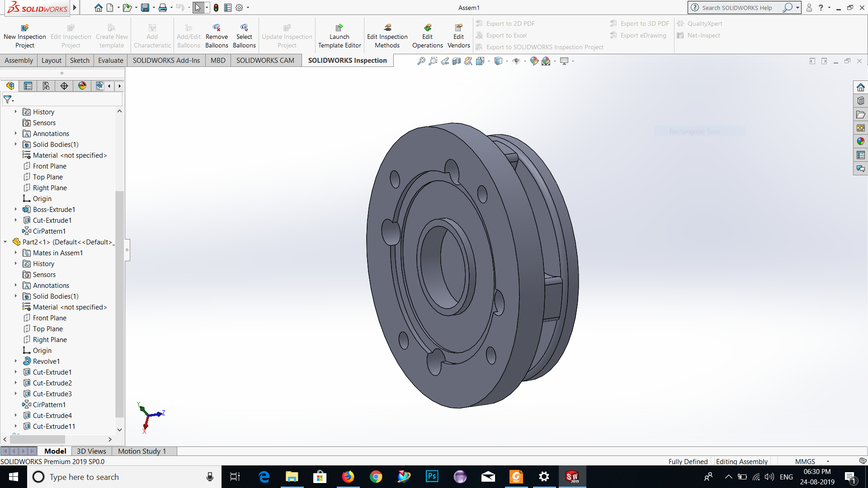Open the DimXpertManager crosshair tab
868x488 pixels.
pos(64,86)
